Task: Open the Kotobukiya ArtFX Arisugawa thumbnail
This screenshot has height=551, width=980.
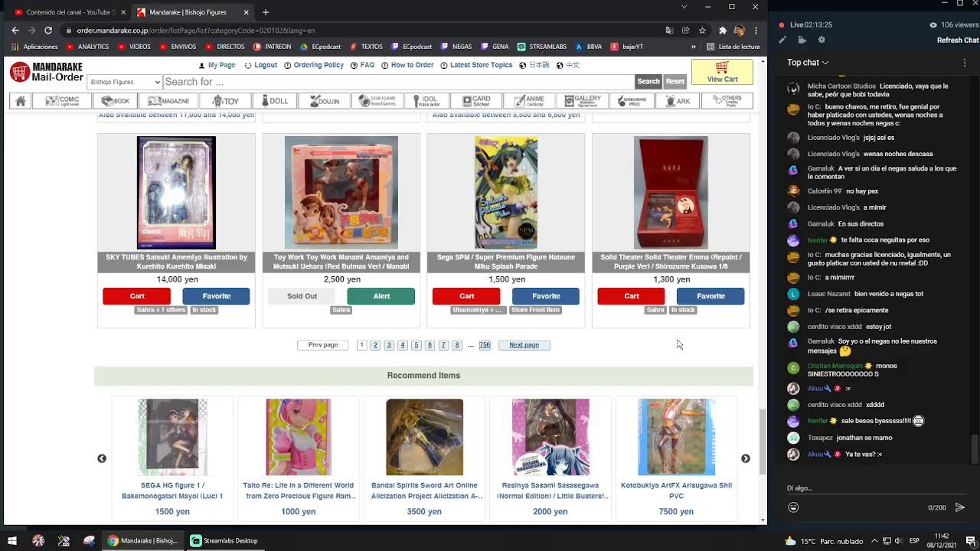Action: (x=676, y=437)
